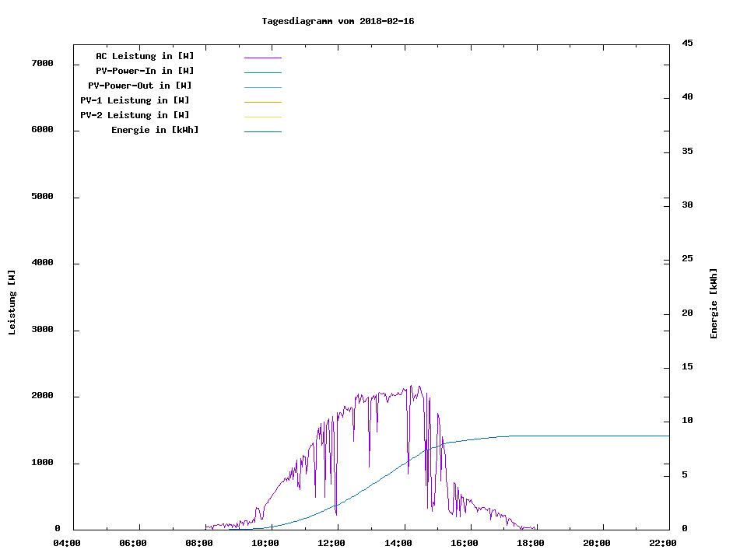Viewport: 747px width, 560px height.
Task: Select the 'PV-1 Leistung in [W]' legend label
Action: 135,100
